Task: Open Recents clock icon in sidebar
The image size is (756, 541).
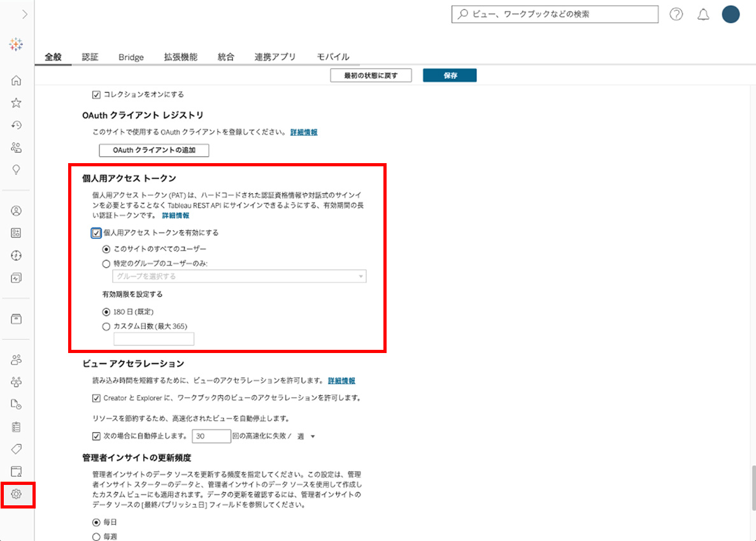Action: click(17, 125)
